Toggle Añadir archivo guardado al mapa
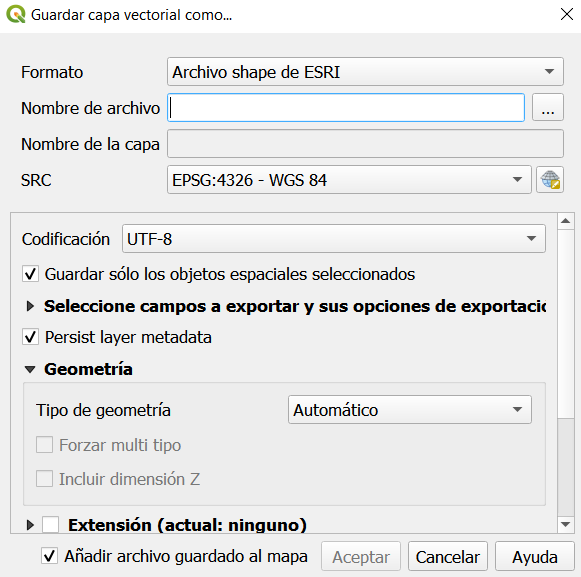This screenshot has width=581, height=577. pos(49,556)
